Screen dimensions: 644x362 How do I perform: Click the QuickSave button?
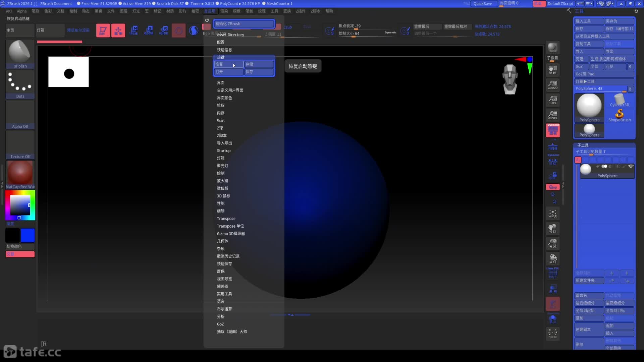click(483, 4)
